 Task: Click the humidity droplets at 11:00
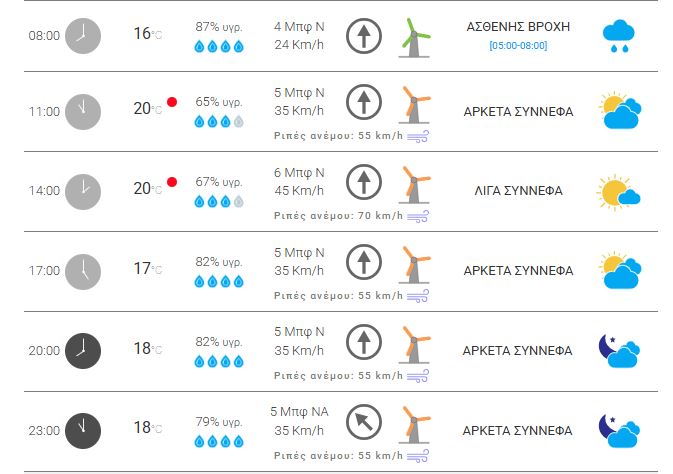(x=218, y=121)
